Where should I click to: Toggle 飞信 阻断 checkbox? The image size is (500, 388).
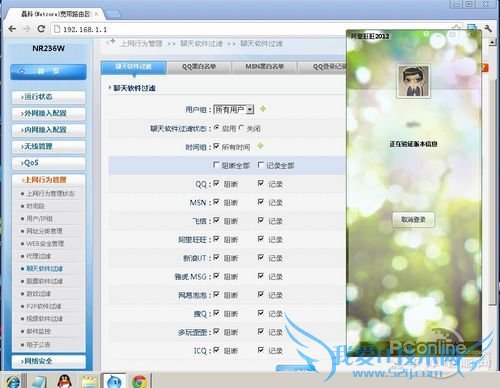216,220
